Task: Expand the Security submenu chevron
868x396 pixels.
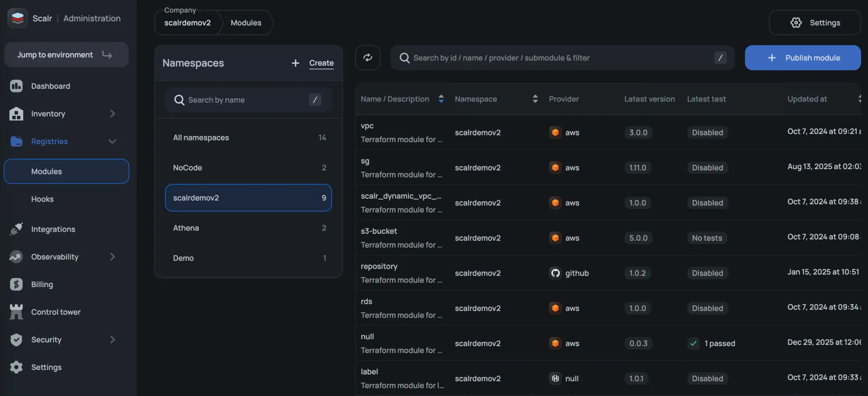Action: [x=112, y=340]
